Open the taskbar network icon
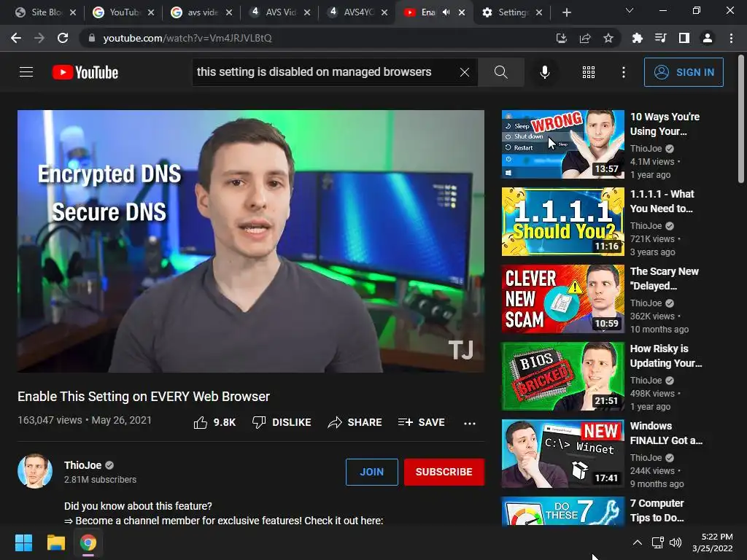747x560 pixels. pos(657,542)
